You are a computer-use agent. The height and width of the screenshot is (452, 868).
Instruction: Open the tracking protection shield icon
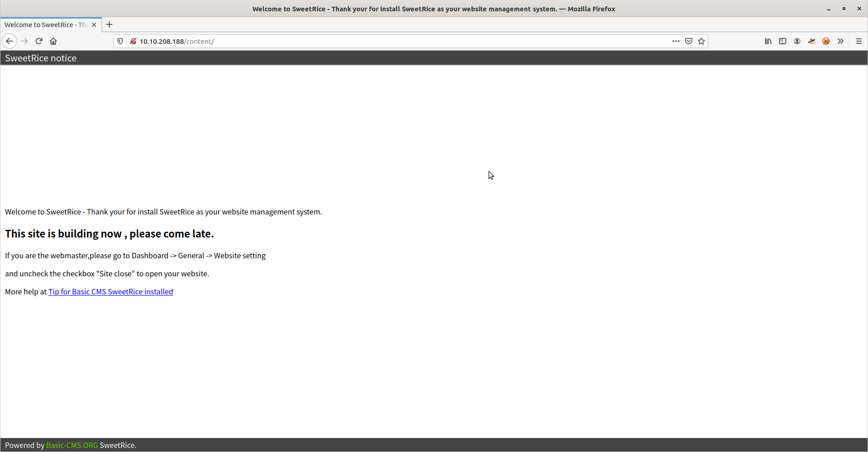pos(120,41)
